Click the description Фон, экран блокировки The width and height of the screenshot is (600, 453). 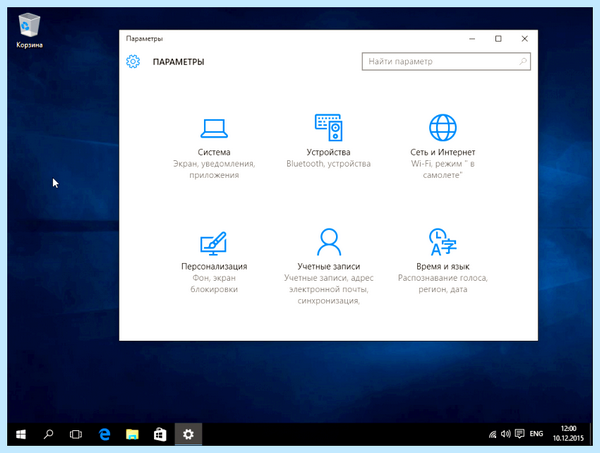(x=214, y=284)
